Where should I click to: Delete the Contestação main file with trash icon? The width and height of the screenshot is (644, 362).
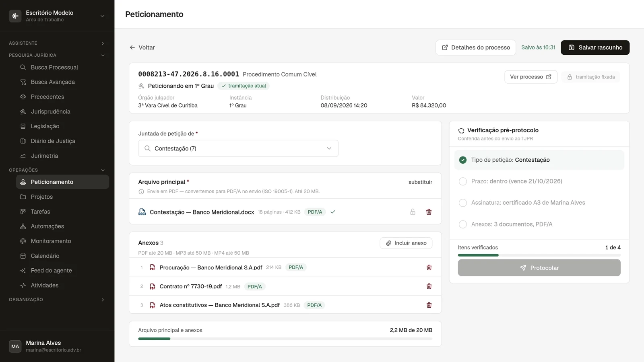click(x=429, y=212)
